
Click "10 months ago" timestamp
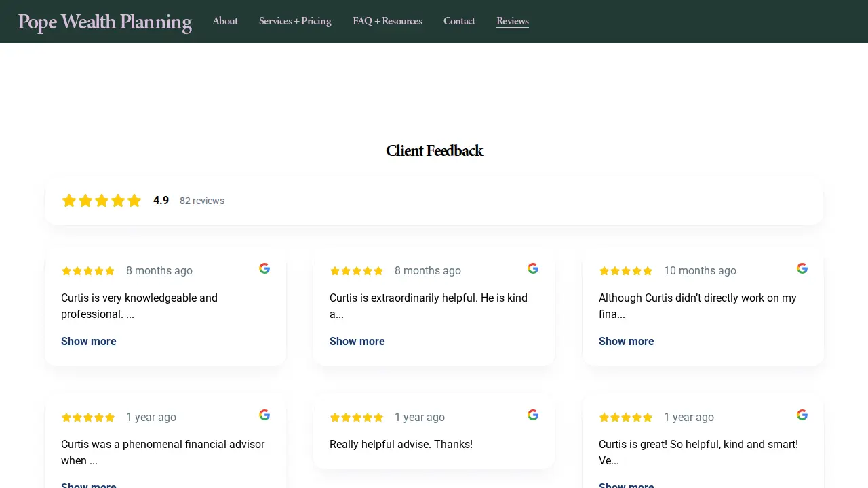click(700, 270)
